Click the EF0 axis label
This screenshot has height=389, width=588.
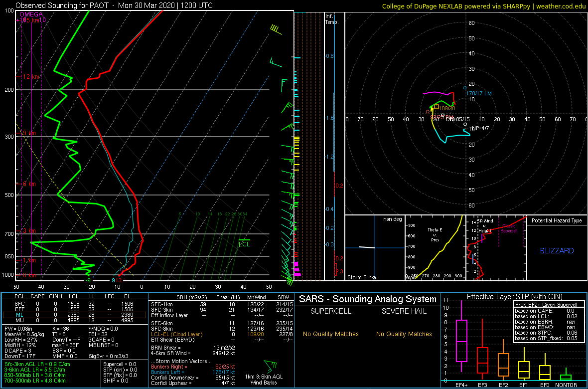[545, 385]
